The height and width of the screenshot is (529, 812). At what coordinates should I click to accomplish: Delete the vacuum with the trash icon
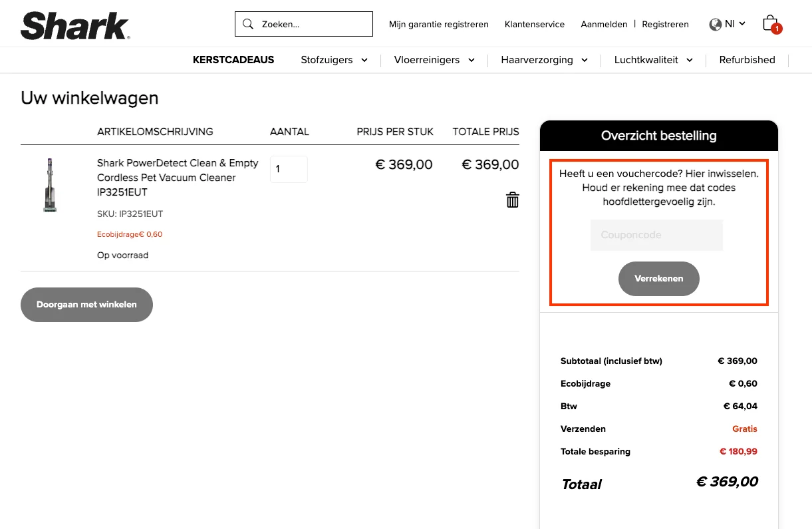pos(513,200)
